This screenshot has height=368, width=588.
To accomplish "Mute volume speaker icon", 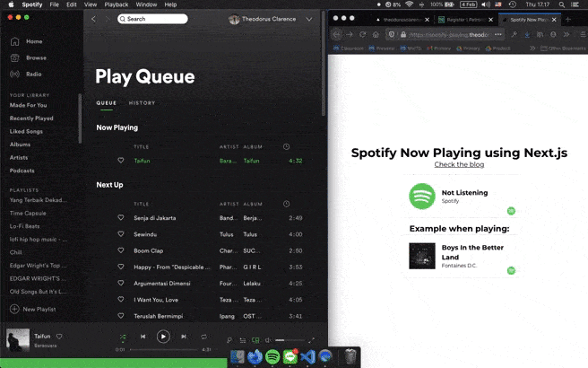I will [x=268, y=340].
